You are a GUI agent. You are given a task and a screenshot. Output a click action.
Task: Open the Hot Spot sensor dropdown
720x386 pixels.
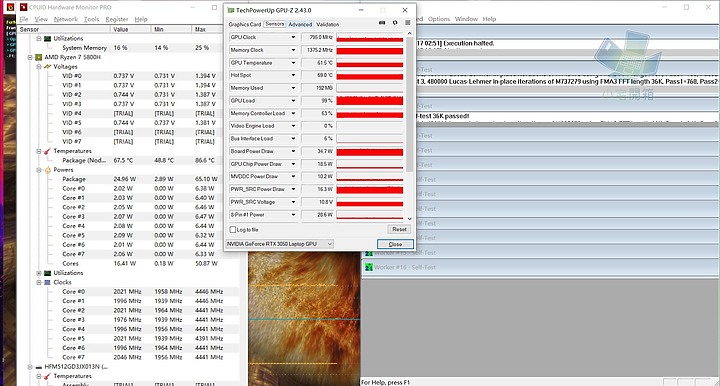(293, 75)
